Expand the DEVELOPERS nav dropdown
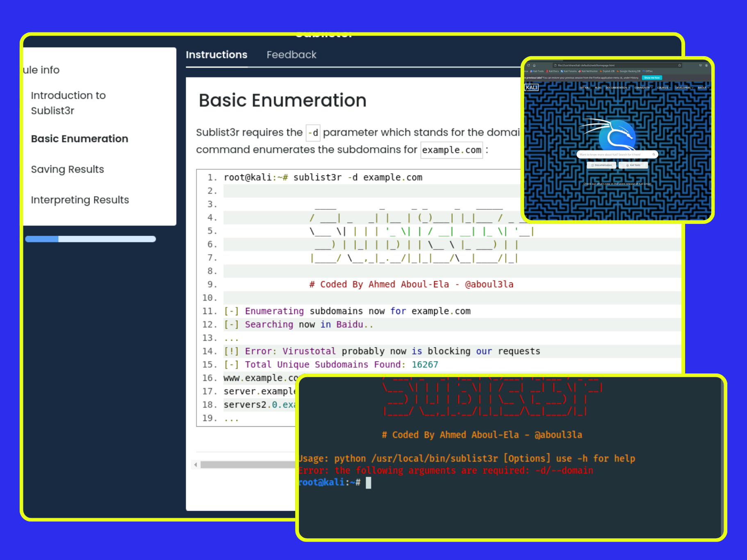Image resolution: width=747 pixels, height=560 pixels. pos(684,88)
